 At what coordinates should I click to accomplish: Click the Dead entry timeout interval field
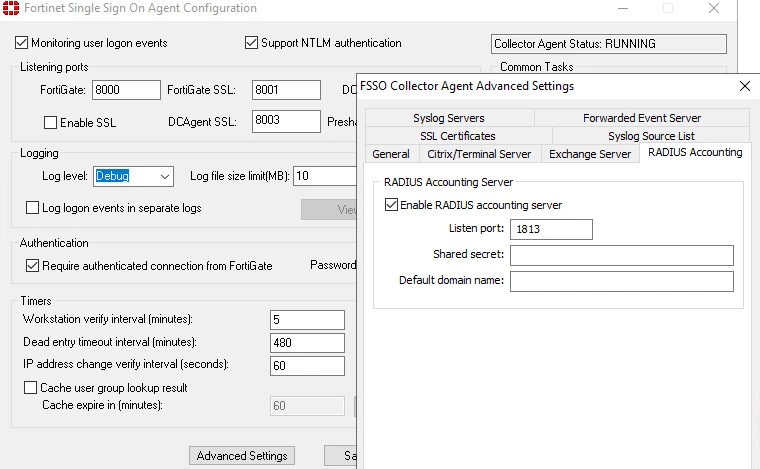click(307, 343)
